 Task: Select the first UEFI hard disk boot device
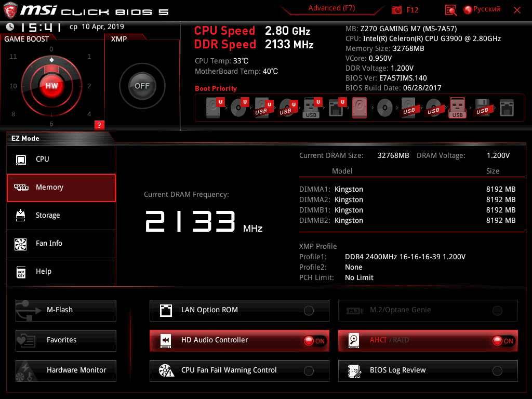[x=215, y=108]
